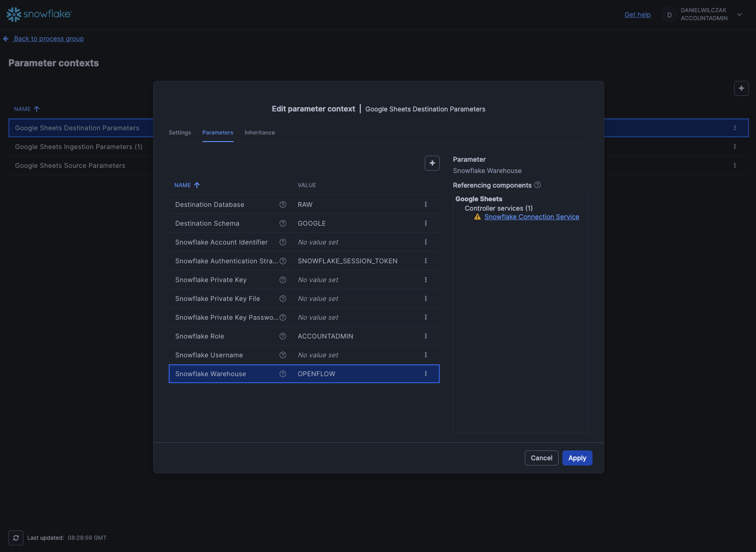Click the Snowflake logo
Viewport: 756px width, 552px height.
(x=39, y=14)
